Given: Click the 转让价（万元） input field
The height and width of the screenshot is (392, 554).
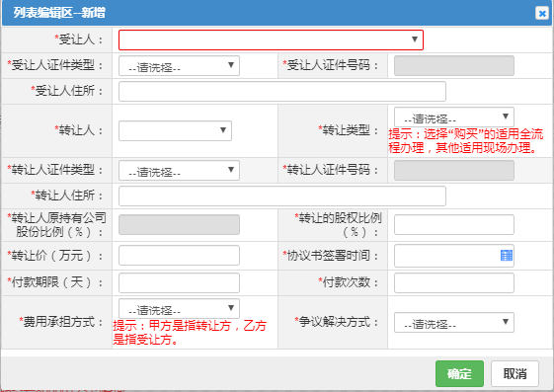Looking at the screenshot, I should coord(179,256).
